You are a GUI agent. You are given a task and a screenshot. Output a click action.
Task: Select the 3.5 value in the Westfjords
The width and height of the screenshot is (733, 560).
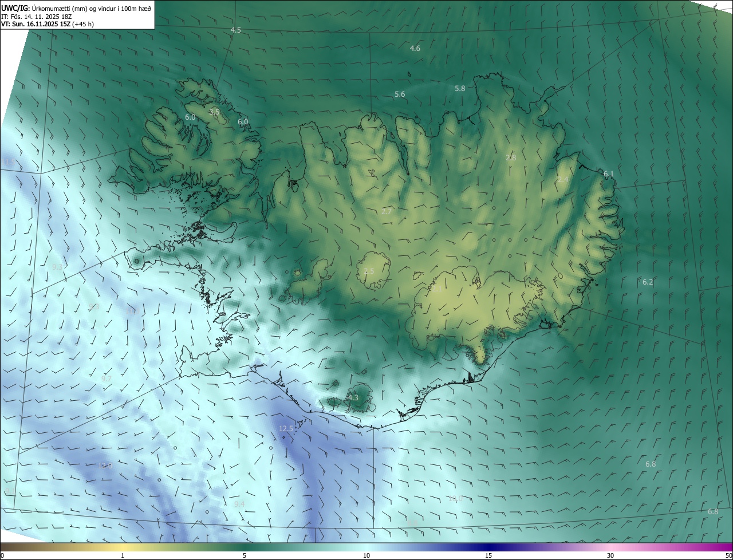(214, 112)
